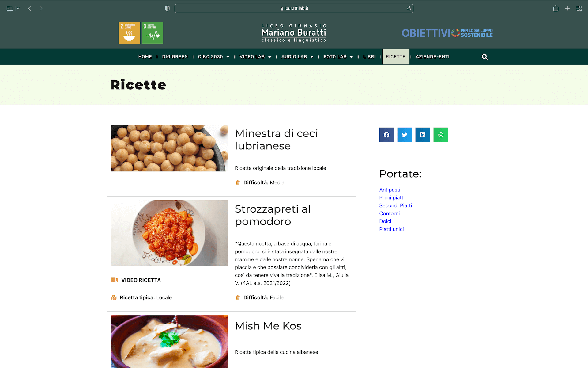Open the AUDIO LAB submenu arrow
Viewport: 588px width, 368px height.
(x=312, y=57)
